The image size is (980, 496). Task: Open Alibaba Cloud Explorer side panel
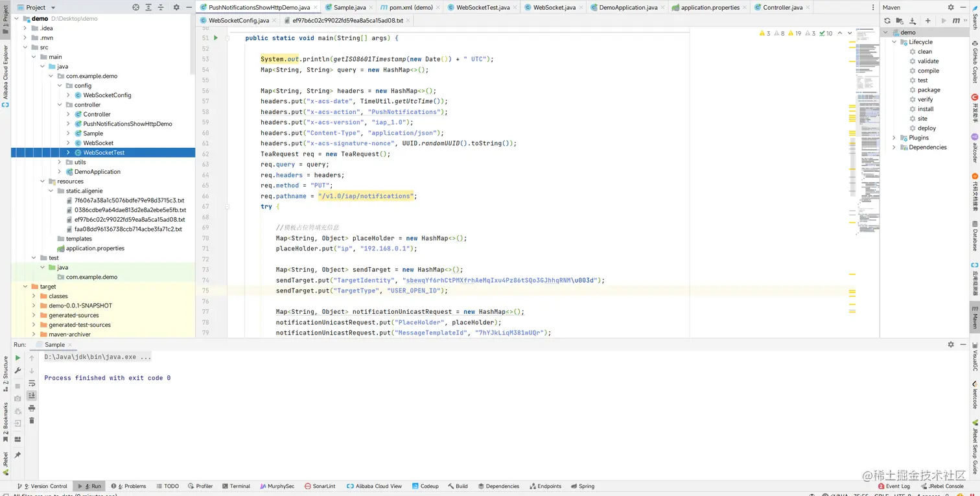pyautogui.click(x=5, y=76)
